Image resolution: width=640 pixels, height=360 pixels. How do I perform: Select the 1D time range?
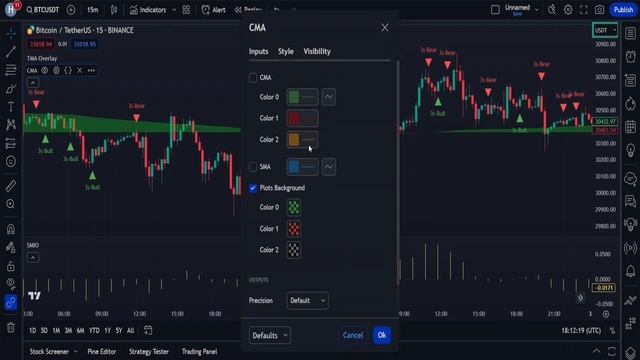(33, 331)
